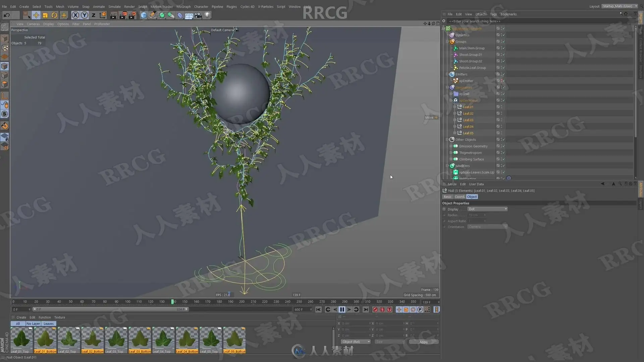This screenshot has height=362, width=644.
Task: Switch to the Coord. tab
Action: [460, 197]
